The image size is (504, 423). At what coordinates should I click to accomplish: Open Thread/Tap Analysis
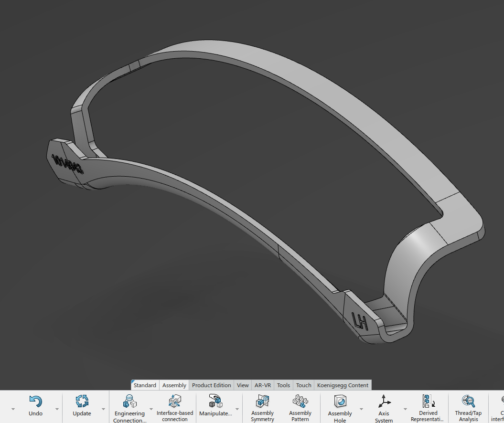coord(468,402)
